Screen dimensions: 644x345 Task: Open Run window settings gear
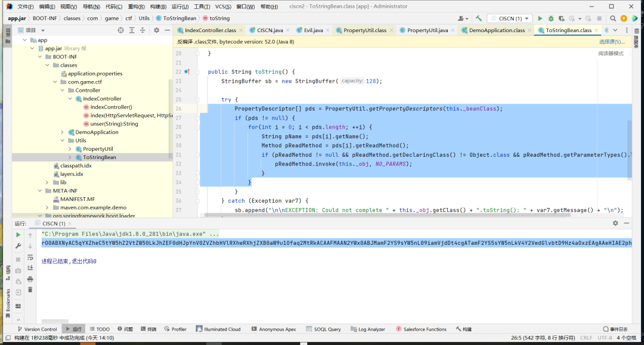click(615, 223)
